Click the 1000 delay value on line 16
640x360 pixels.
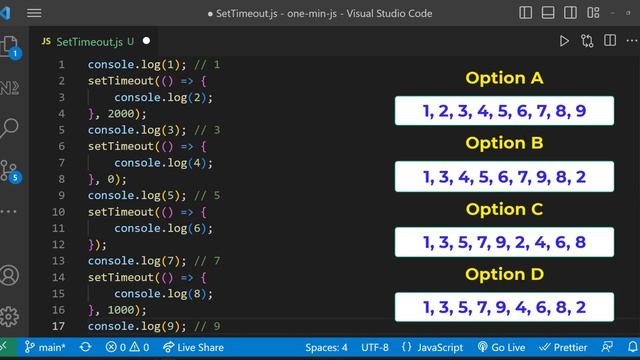pyautogui.click(x=121, y=310)
